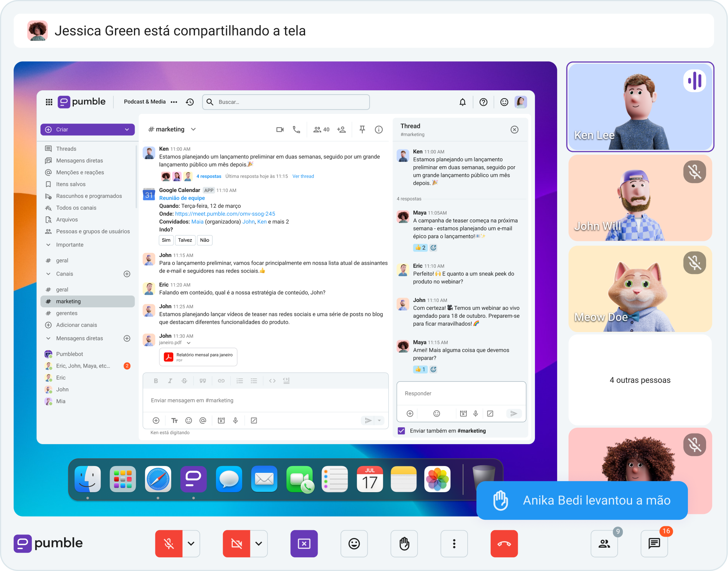This screenshot has width=728, height=571.
Task: Open Threads in sidebar
Action: [66, 149]
